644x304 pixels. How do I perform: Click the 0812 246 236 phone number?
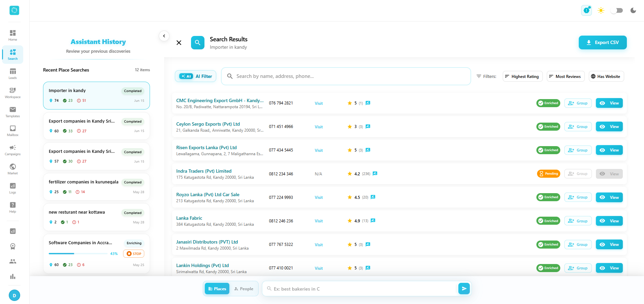click(281, 221)
